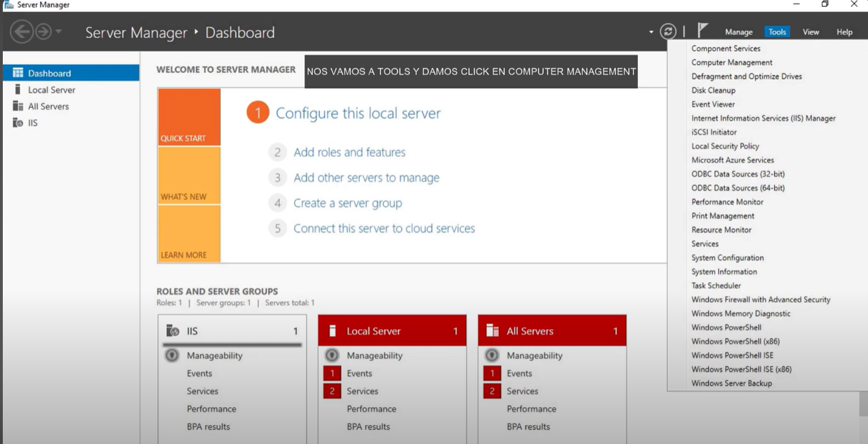This screenshot has width=868, height=444.
Task: Open Local Security Policy
Action: (x=725, y=146)
